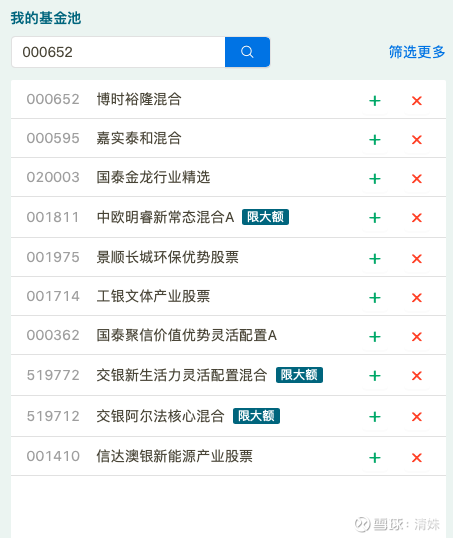The image size is (453, 538).
Task: Select fund name 工银文体产业股票
Action: coord(153,296)
